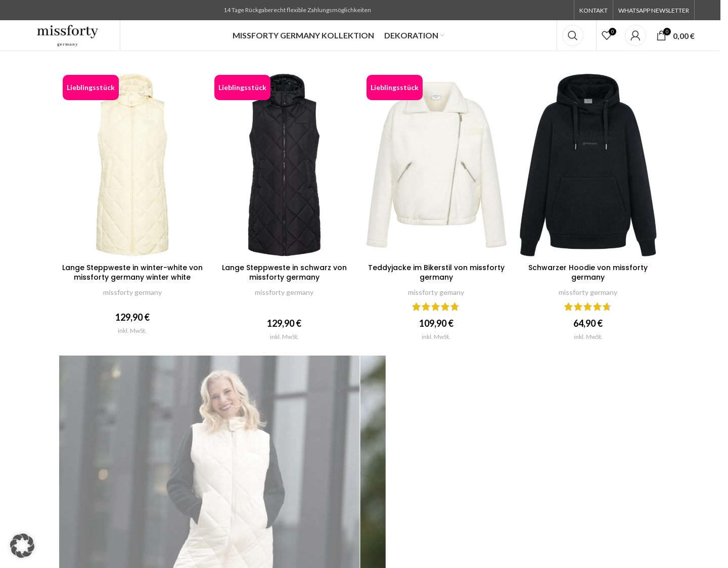This screenshot has width=728, height=568.
Task: View the winter-white Steppweste product image
Action: pyautogui.click(x=132, y=165)
